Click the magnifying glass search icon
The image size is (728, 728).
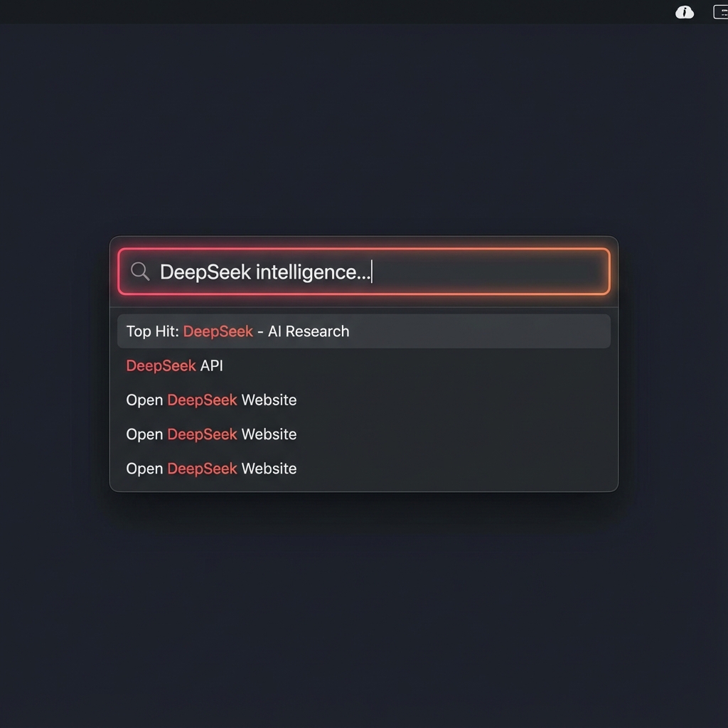(140, 272)
